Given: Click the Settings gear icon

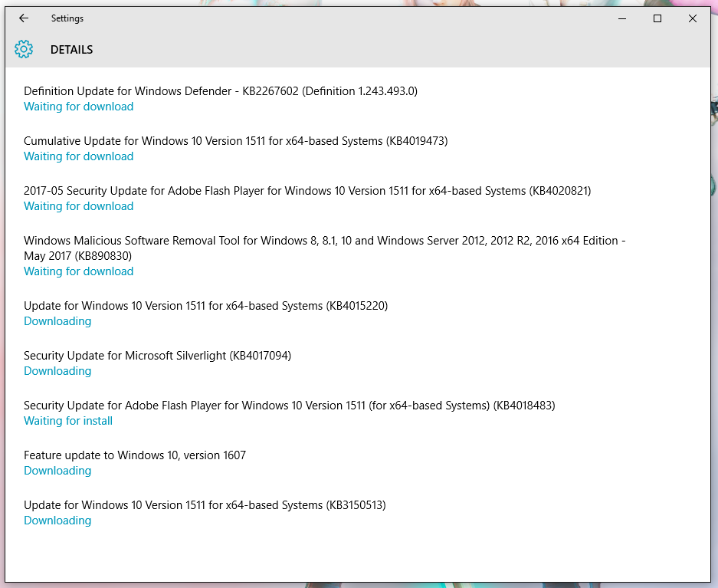Looking at the screenshot, I should (x=24, y=49).
